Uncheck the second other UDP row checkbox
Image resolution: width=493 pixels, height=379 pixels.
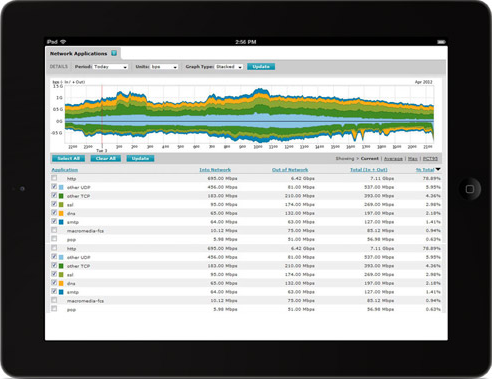click(54, 257)
